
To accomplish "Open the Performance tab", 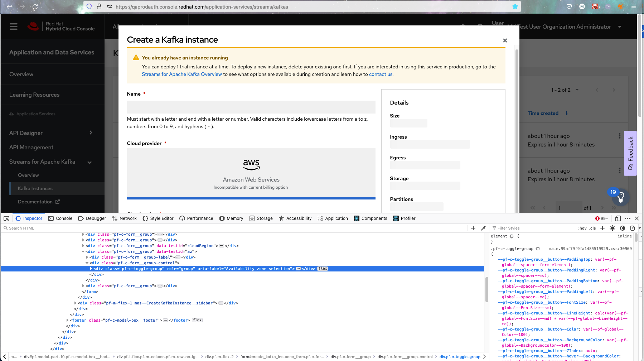I will pyautogui.click(x=196, y=218).
